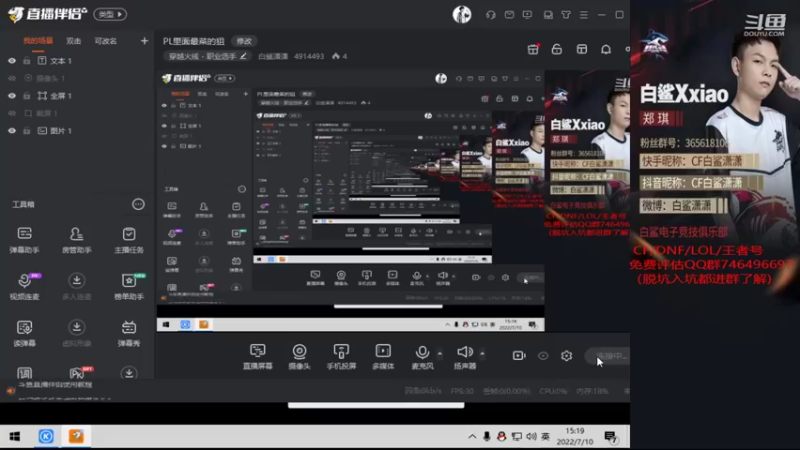Click the 扬声器 speaker icon

click(x=465, y=352)
